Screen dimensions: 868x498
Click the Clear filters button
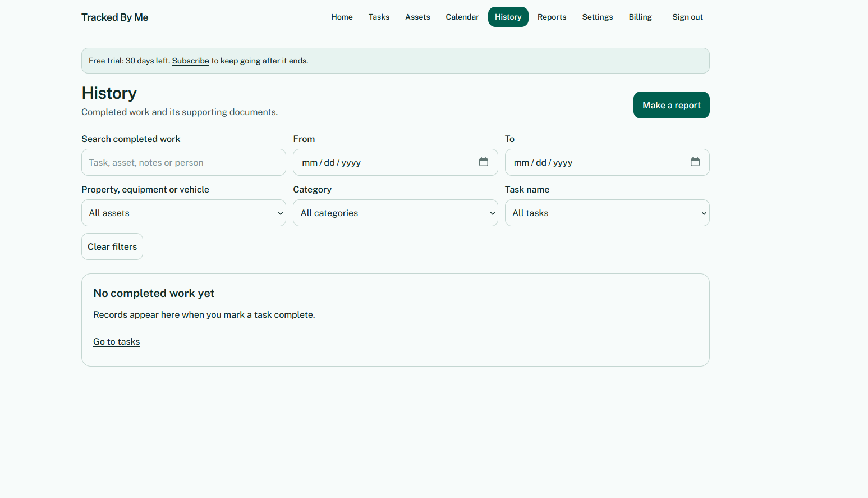(112, 246)
